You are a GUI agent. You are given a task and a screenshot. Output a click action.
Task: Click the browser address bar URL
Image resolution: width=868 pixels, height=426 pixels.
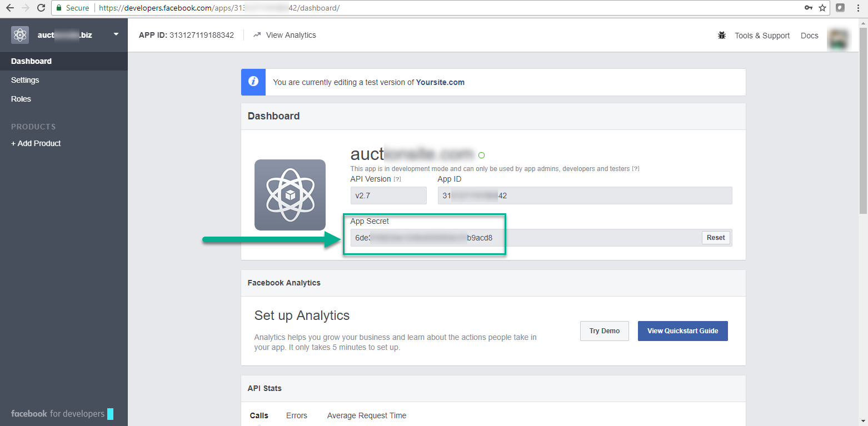[219, 8]
